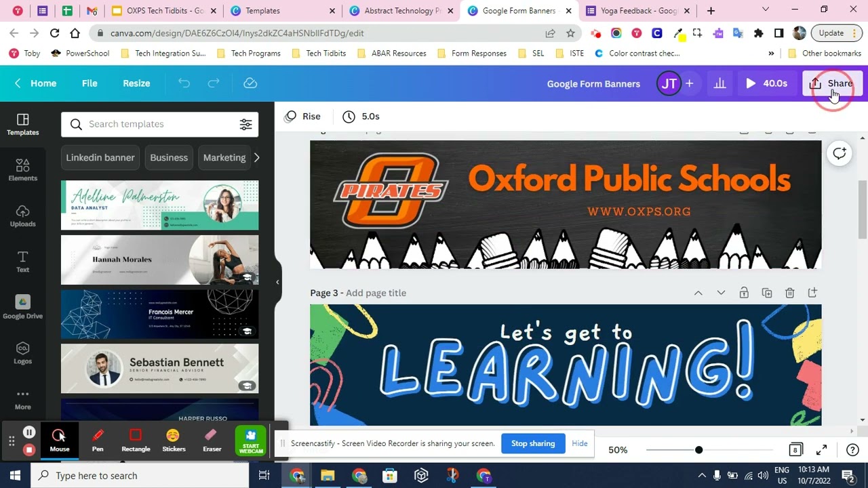Image resolution: width=868 pixels, height=488 pixels.
Task: Open the Google Drive sidebar panel
Action: (x=22, y=308)
